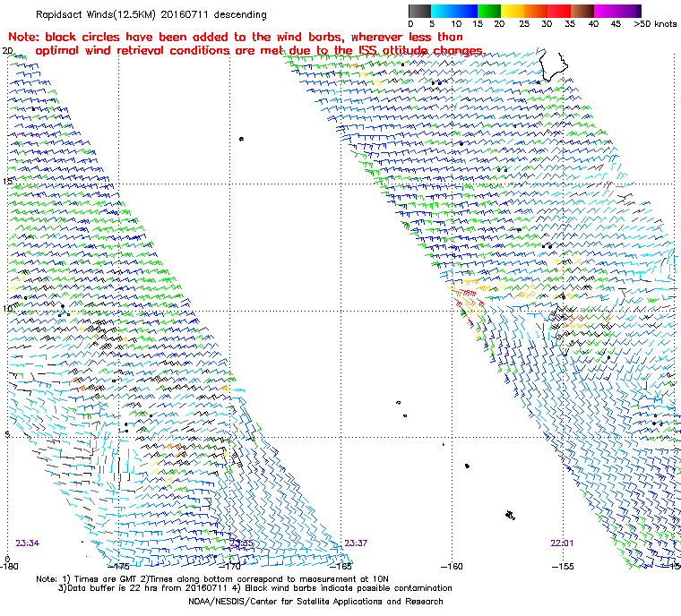The width and height of the screenshot is (681, 616).
Task: Click the Hawaii island outline at top right
Action: (554, 66)
